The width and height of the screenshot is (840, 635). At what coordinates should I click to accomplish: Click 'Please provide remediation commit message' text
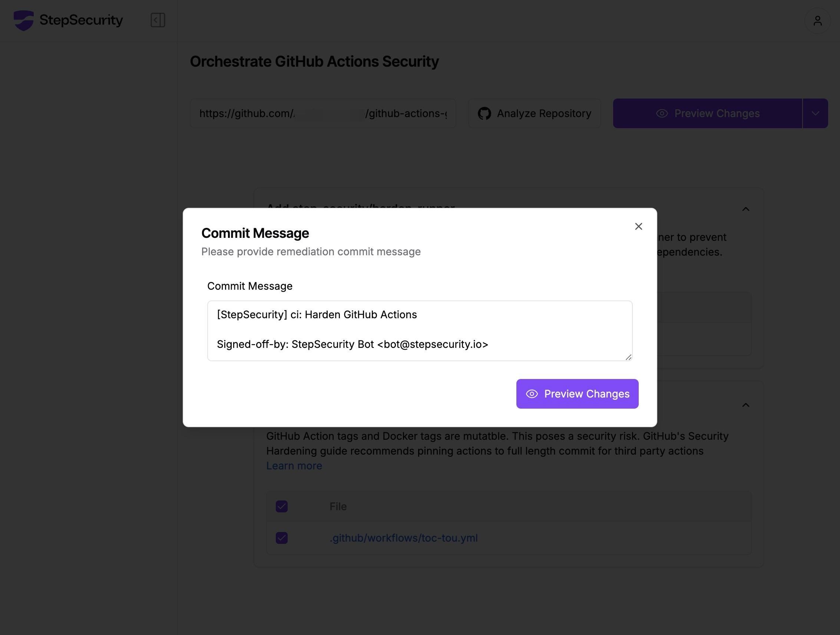(311, 252)
